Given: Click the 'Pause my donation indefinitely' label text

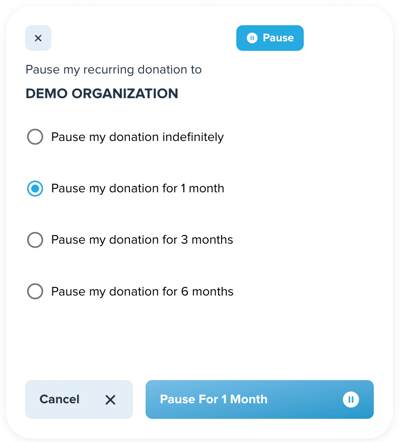Looking at the screenshot, I should [137, 137].
